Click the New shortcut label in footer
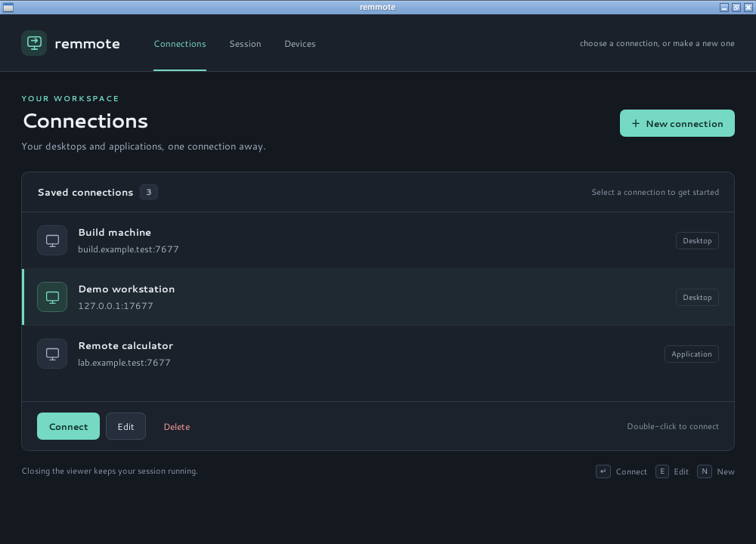This screenshot has height=544, width=756. click(726, 471)
